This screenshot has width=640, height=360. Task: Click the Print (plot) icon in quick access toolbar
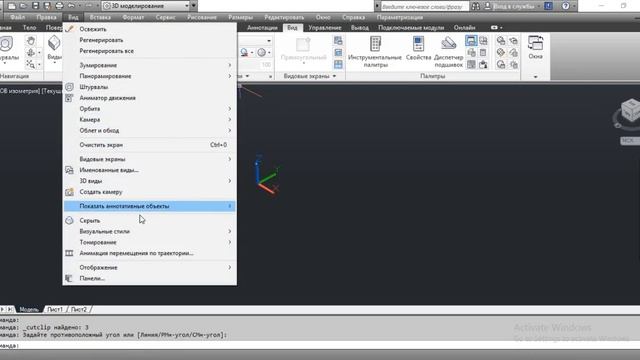pos(59,6)
